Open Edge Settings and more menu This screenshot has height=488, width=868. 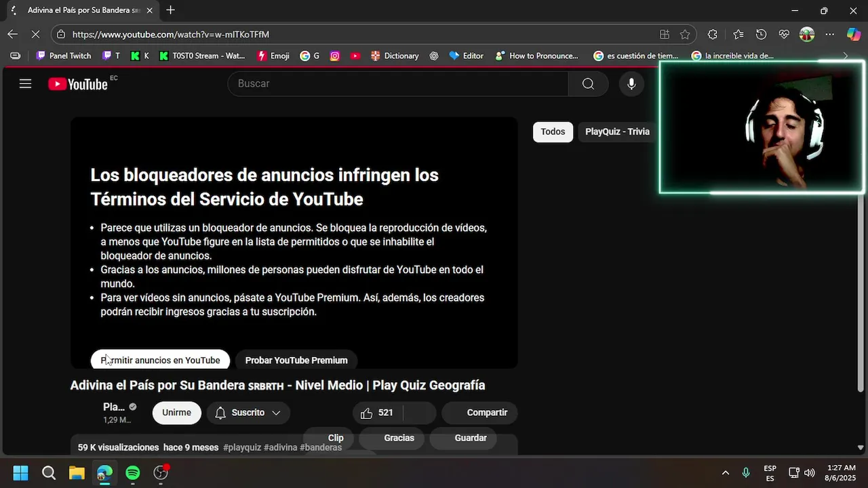pyautogui.click(x=830, y=34)
